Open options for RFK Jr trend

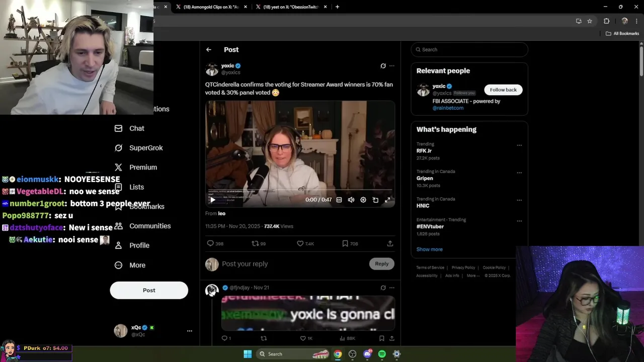[519, 145]
